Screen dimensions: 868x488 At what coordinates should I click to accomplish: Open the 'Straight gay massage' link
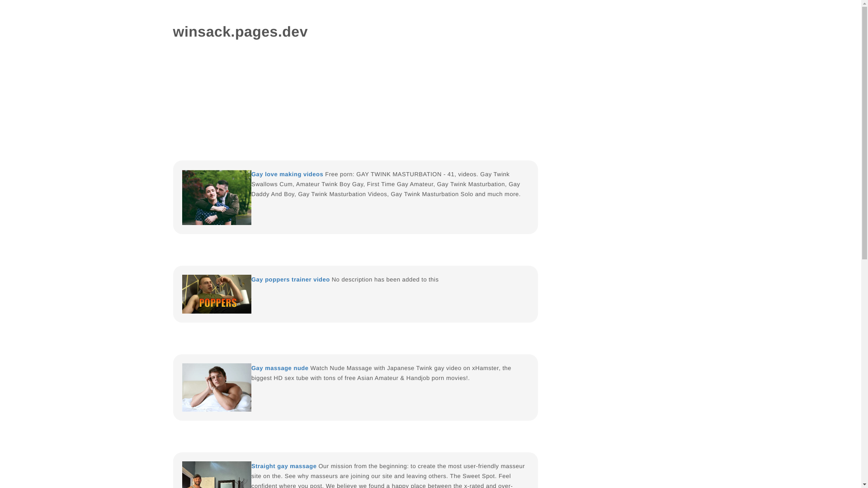click(284, 466)
